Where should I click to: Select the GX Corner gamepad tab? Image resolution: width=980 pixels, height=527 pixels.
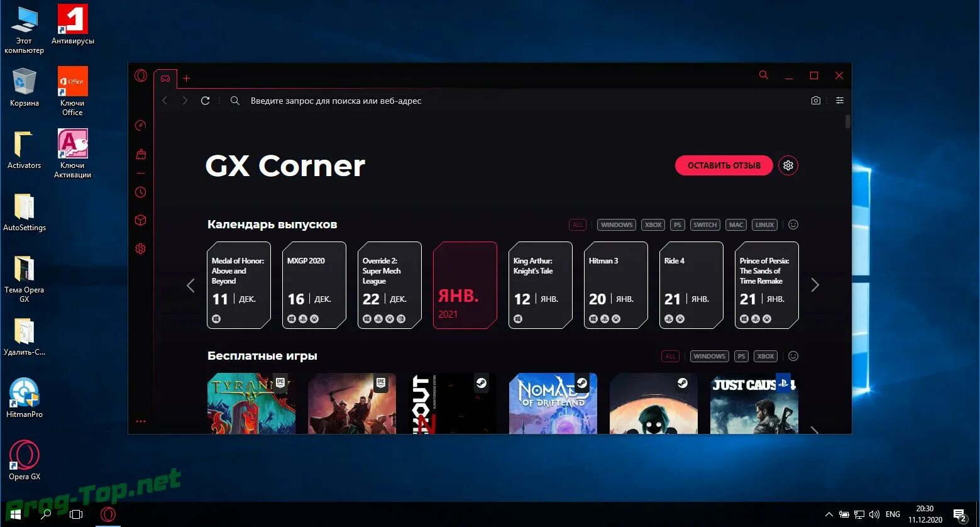coord(165,79)
